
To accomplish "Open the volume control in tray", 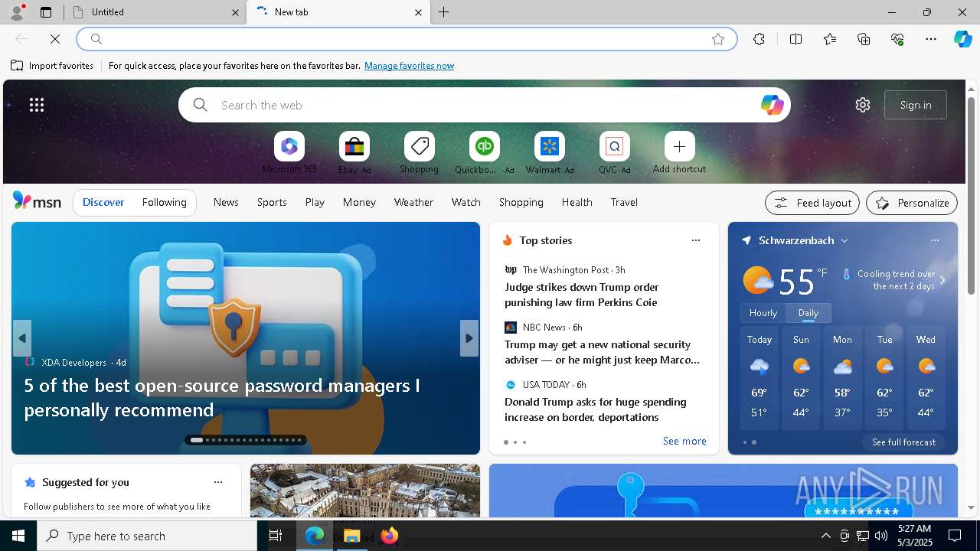I will (x=881, y=536).
